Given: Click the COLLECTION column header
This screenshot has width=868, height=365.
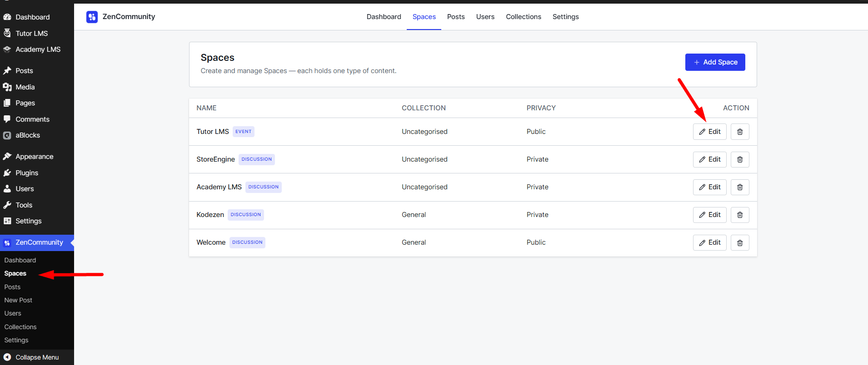Looking at the screenshot, I should pos(424,108).
